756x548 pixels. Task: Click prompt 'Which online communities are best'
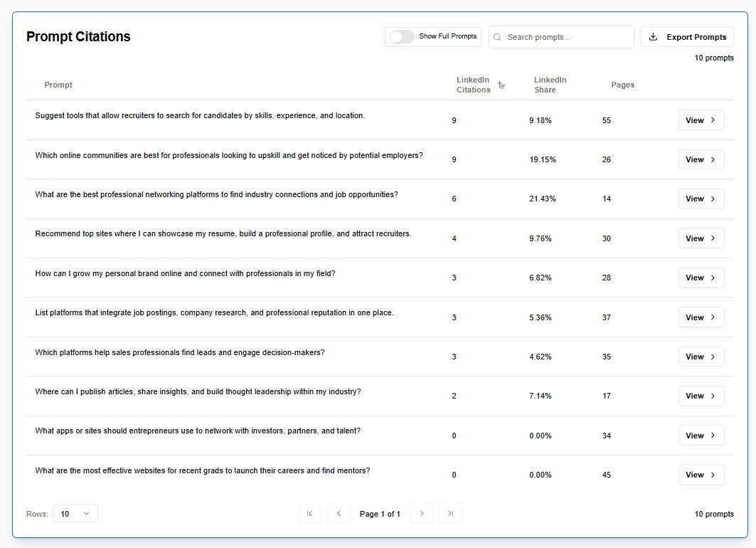coord(229,155)
